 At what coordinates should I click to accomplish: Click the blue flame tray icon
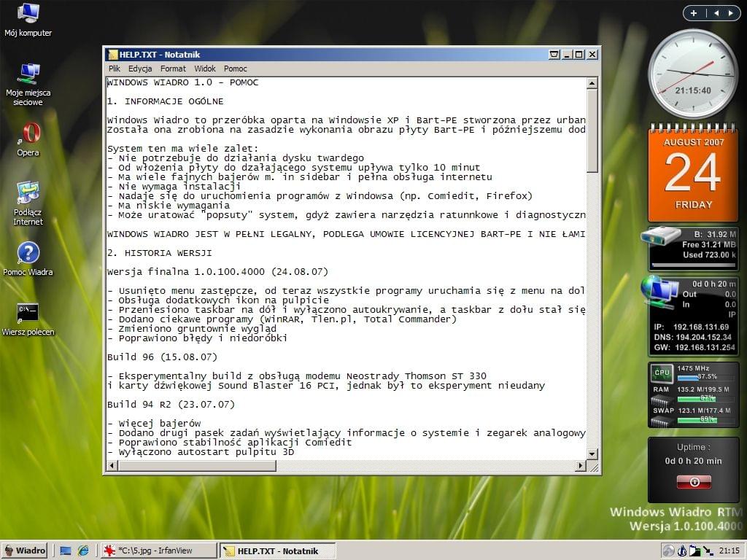(682, 551)
